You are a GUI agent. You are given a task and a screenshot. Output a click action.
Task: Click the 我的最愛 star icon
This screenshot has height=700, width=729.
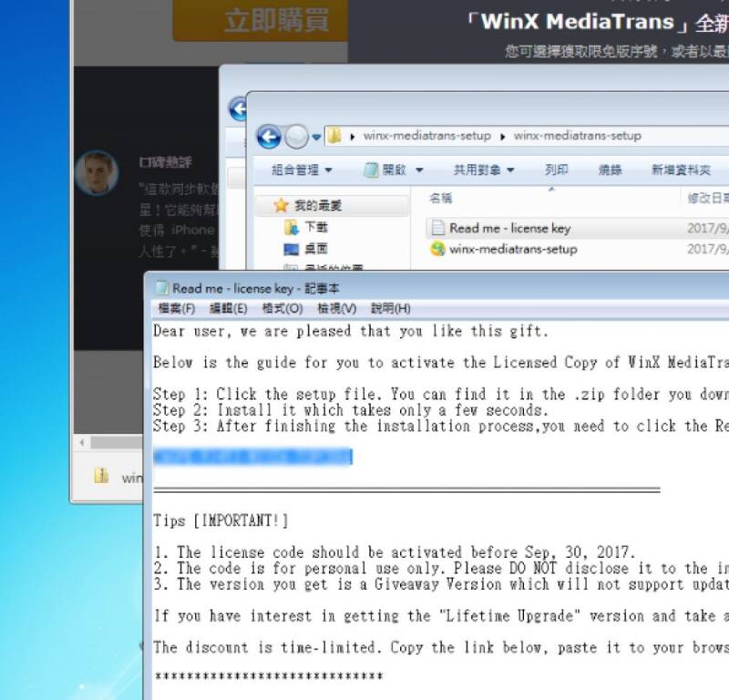coord(281,205)
